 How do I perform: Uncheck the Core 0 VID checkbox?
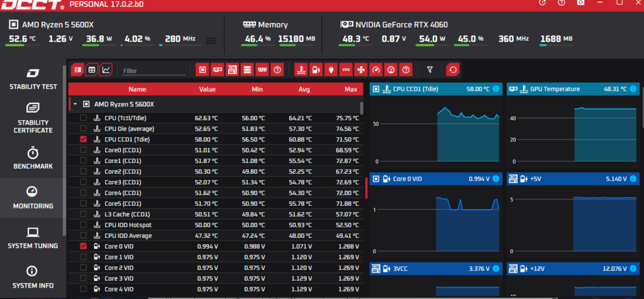(84, 246)
